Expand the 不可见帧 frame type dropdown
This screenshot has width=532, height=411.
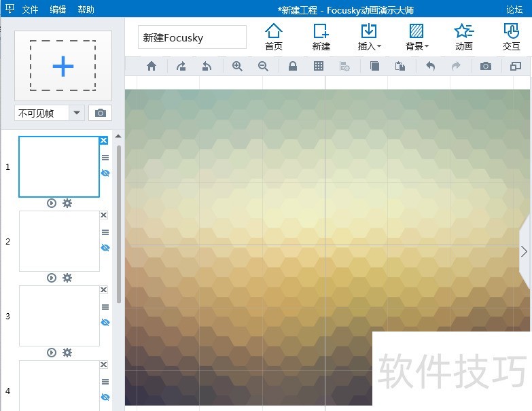tap(76, 113)
